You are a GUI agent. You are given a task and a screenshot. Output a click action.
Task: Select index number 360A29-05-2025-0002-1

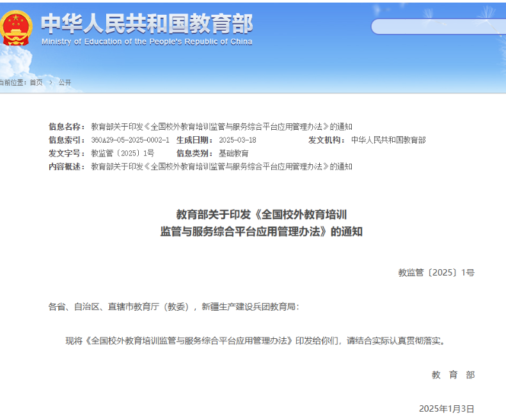tap(130, 140)
